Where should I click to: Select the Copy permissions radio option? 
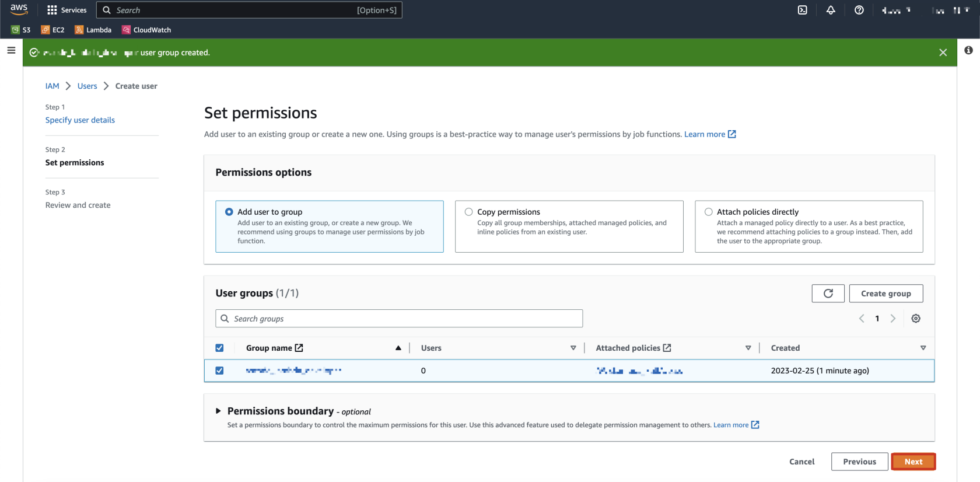469,212
